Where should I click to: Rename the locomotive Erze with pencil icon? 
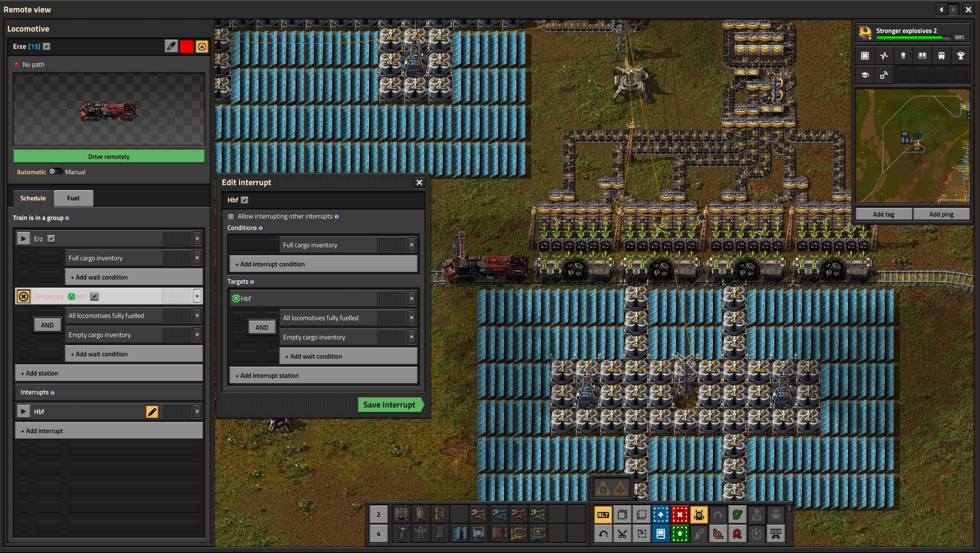click(46, 46)
